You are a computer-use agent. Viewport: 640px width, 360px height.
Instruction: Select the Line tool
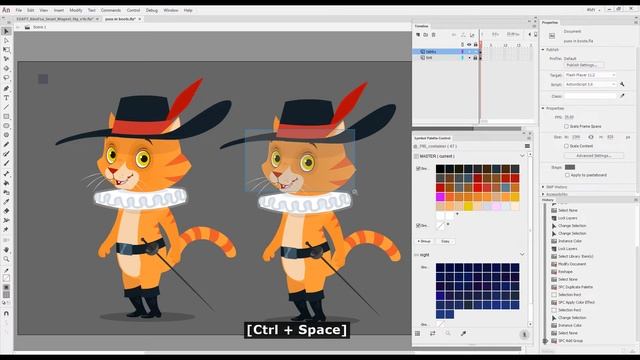coord(6,107)
